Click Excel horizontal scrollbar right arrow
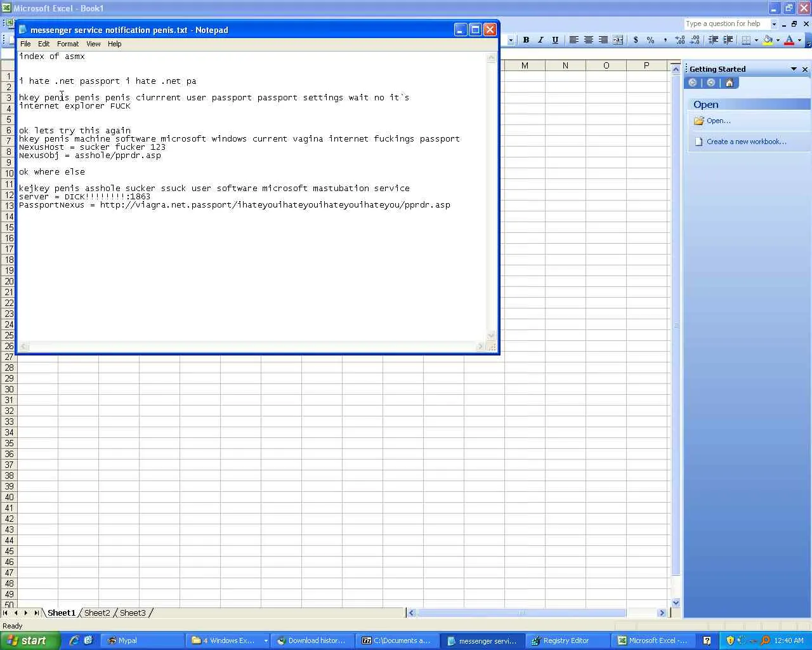 662,613
